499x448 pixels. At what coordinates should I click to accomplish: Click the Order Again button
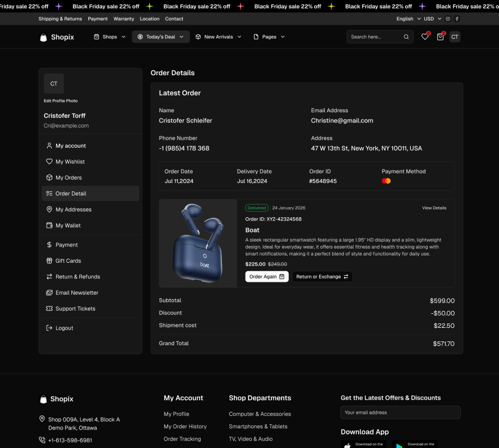click(267, 277)
